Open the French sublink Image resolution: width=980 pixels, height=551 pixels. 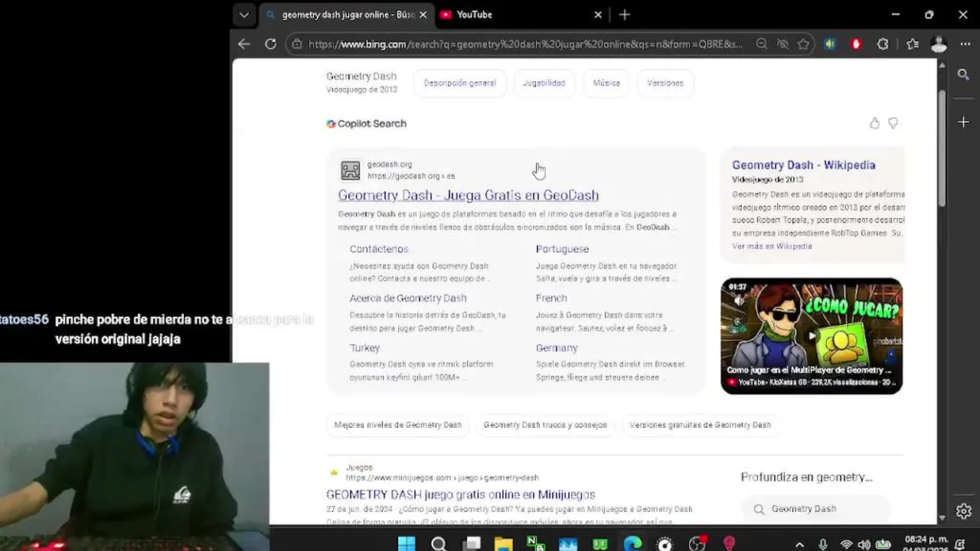click(x=551, y=298)
